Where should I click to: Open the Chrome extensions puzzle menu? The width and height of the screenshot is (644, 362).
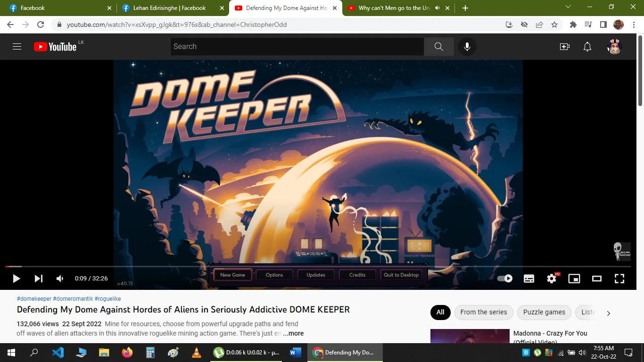[x=573, y=25]
